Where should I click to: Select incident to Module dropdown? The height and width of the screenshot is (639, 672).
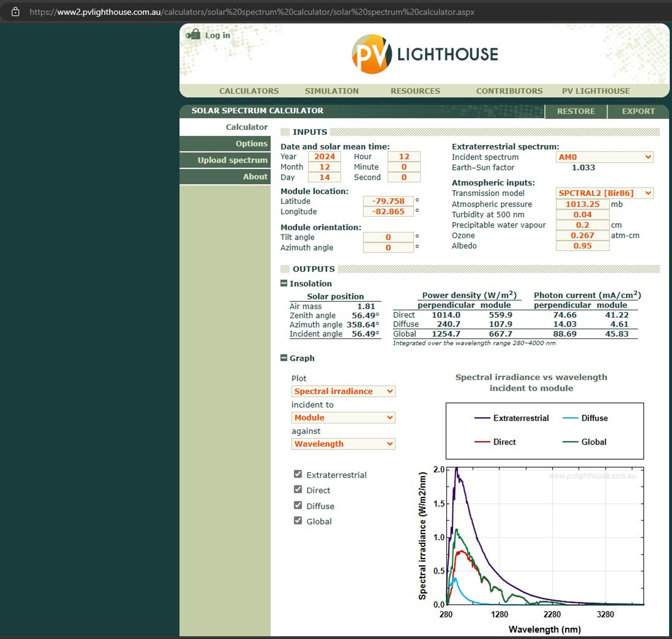click(340, 417)
